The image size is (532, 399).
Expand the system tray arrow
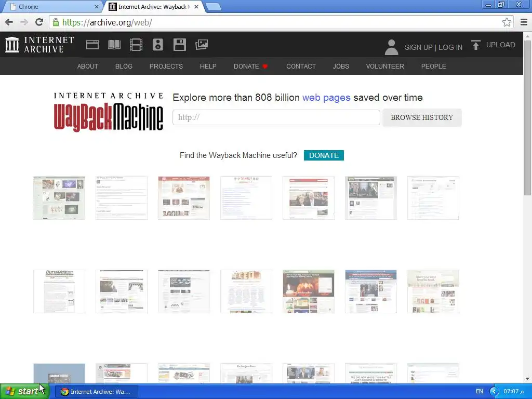[494, 392]
